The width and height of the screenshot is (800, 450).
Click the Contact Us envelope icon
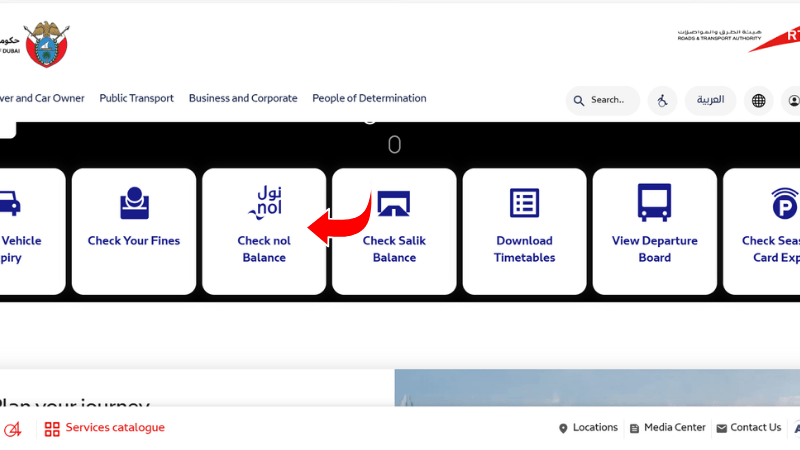coord(721,429)
